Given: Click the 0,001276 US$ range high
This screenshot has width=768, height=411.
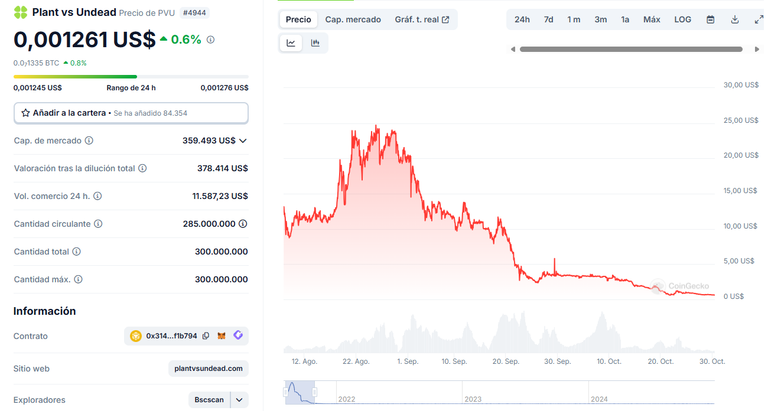Looking at the screenshot, I should tap(224, 88).
